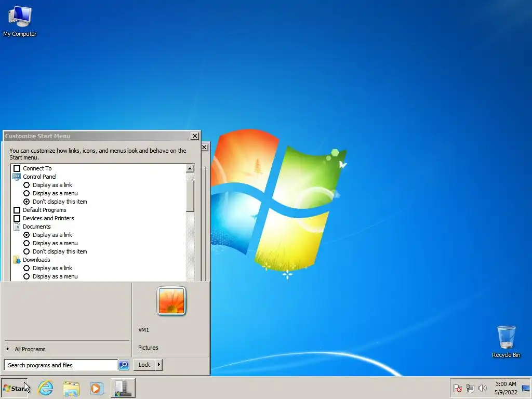The width and height of the screenshot is (532, 399).
Task: Click the 'Documents' list label
Action: coord(37,227)
